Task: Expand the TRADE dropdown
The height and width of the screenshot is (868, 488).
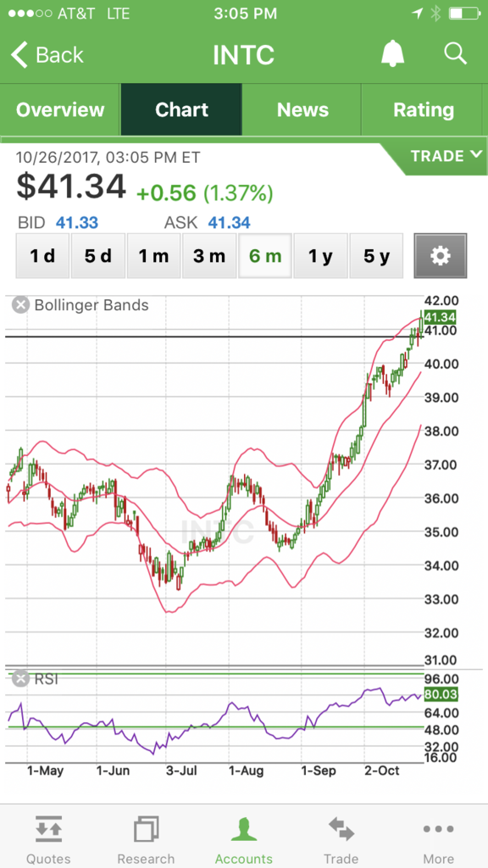Action: [446, 156]
